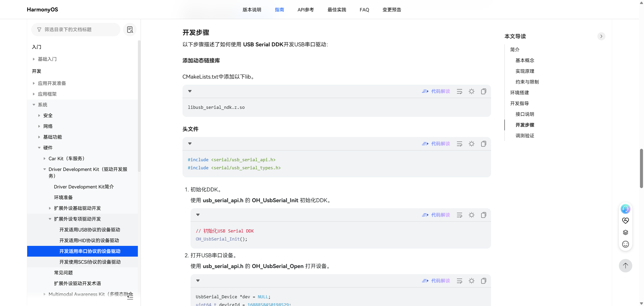Expand the 基础功能 tree node
644x306 pixels.
(39, 137)
